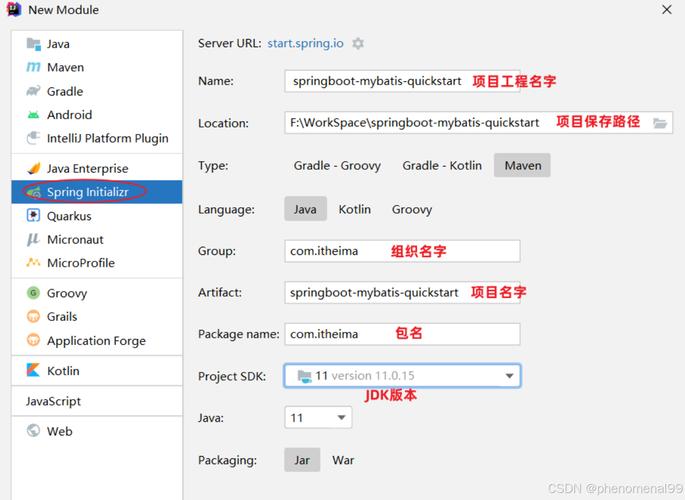
Task: Set Type to Gradle - Groovy
Action: pyautogui.click(x=337, y=166)
